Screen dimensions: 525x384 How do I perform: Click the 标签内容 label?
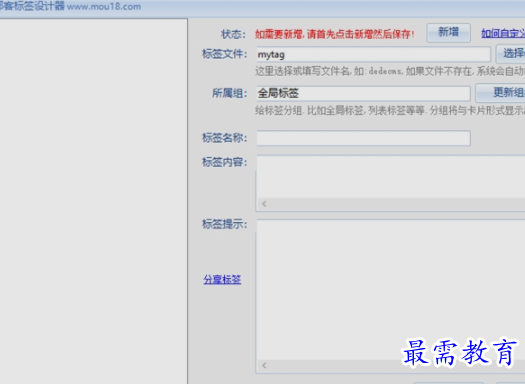pyautogui.click(x=224, y=162)
